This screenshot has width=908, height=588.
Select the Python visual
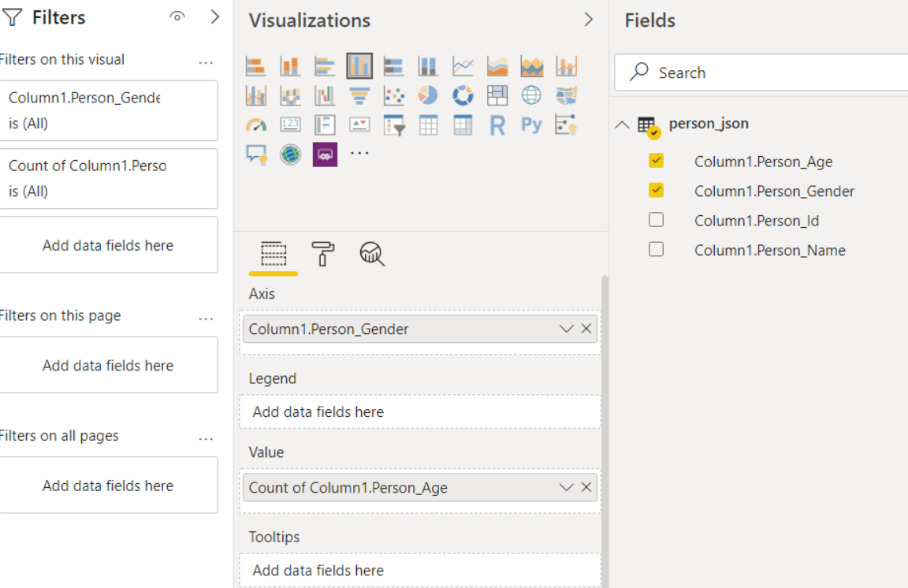pyautogui.click(x=531, y=125)
